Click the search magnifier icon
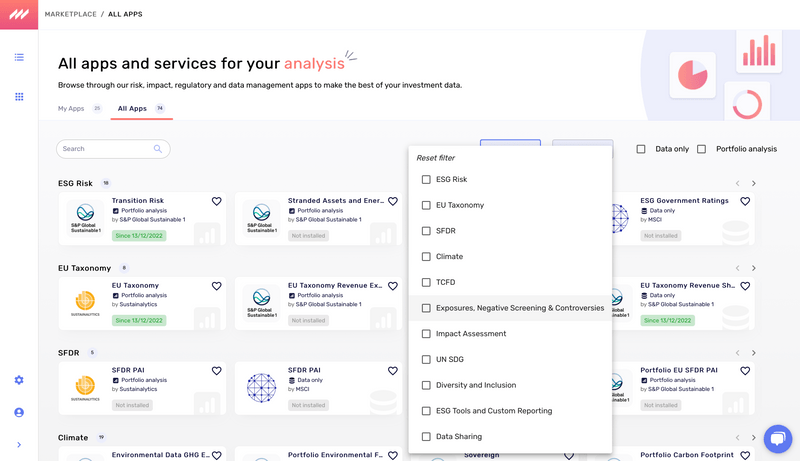The image size is (800, 461). click(158, 149)
